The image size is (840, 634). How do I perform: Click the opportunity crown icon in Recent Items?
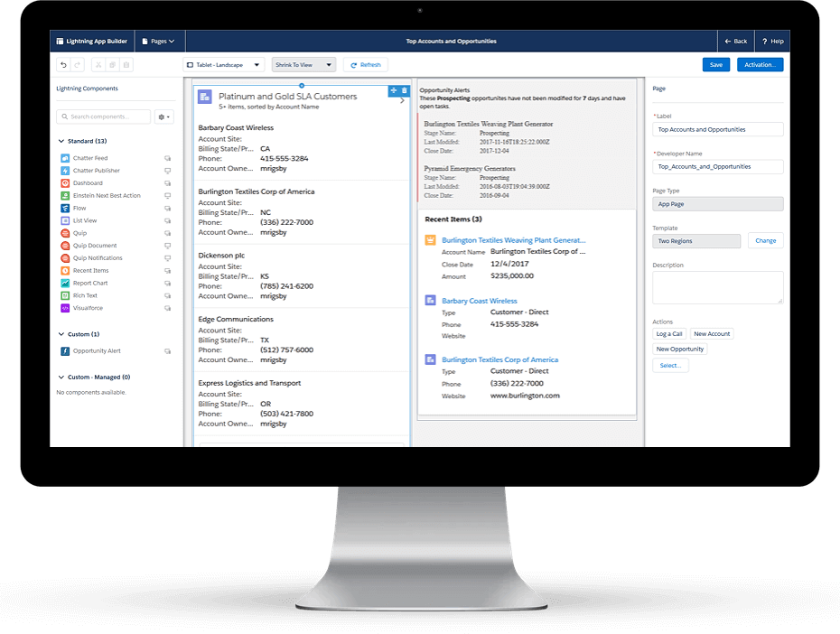(x=430, y=240)
